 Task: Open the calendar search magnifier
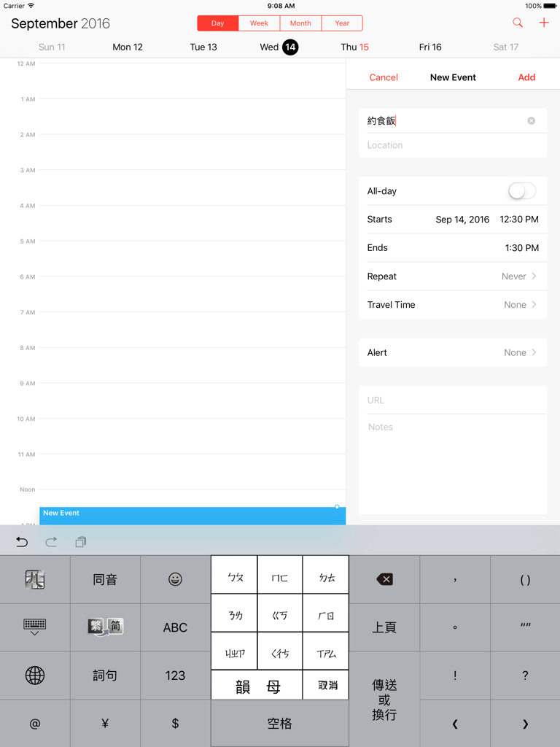(518, 23)
